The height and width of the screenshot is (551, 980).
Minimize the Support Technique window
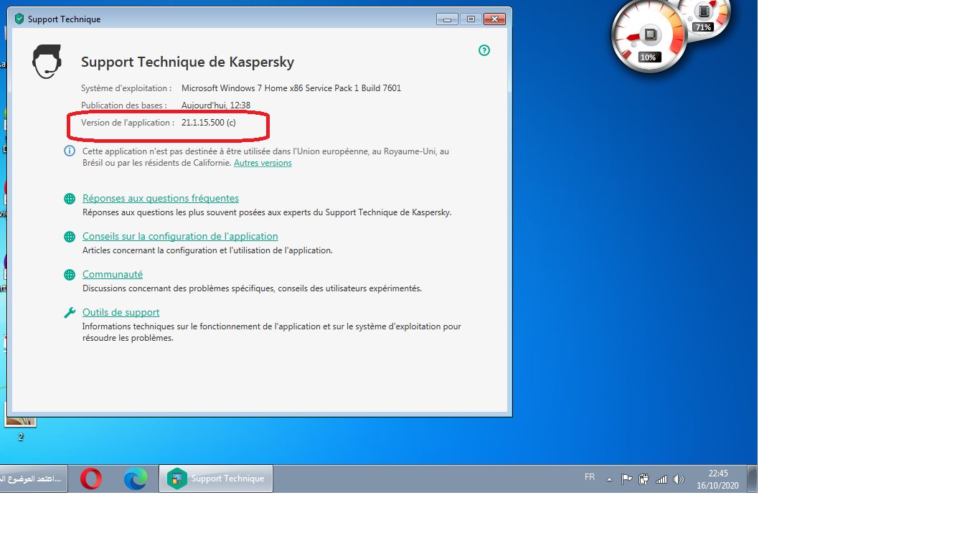click(x=448, y=19)
